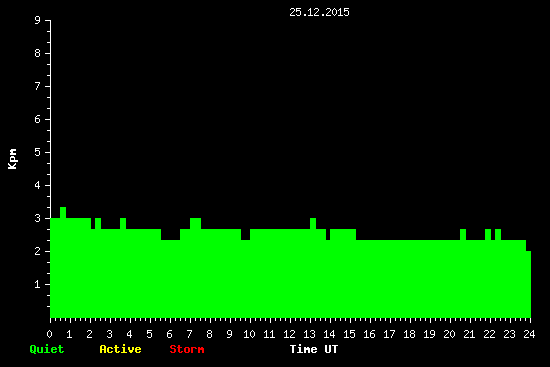
Task: Click the 24 hour label on time axis
Action: (x=529, y=334)
